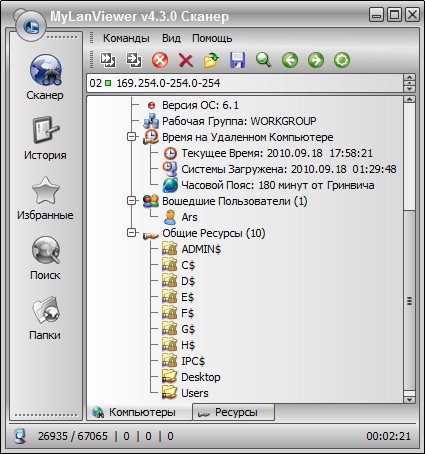Select the Часовой Пояс row
Viewport: 425px width, 454px height.
[278, 185]
